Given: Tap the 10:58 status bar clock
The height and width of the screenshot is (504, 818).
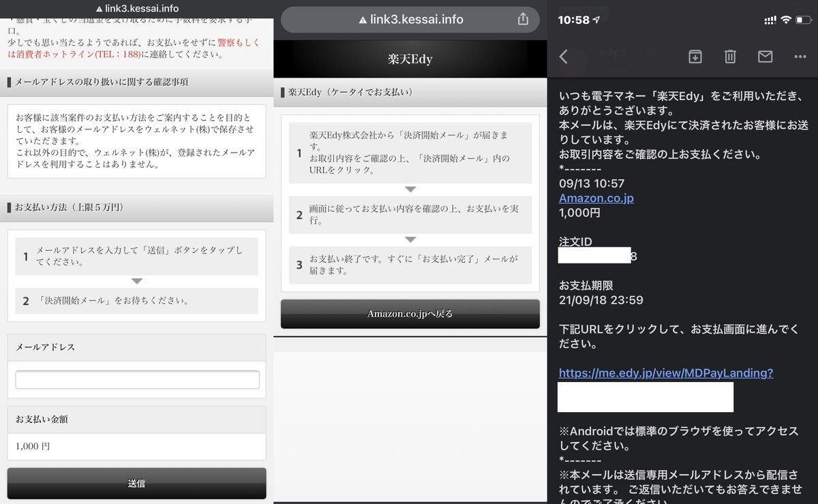Looking at the screenshot, I should point(573,20).
